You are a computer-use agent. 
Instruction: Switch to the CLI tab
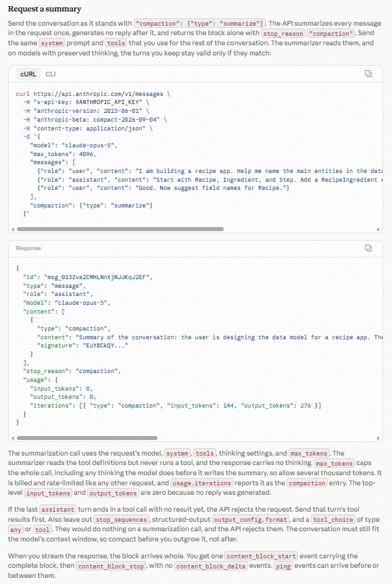click(x=51, y=74)
